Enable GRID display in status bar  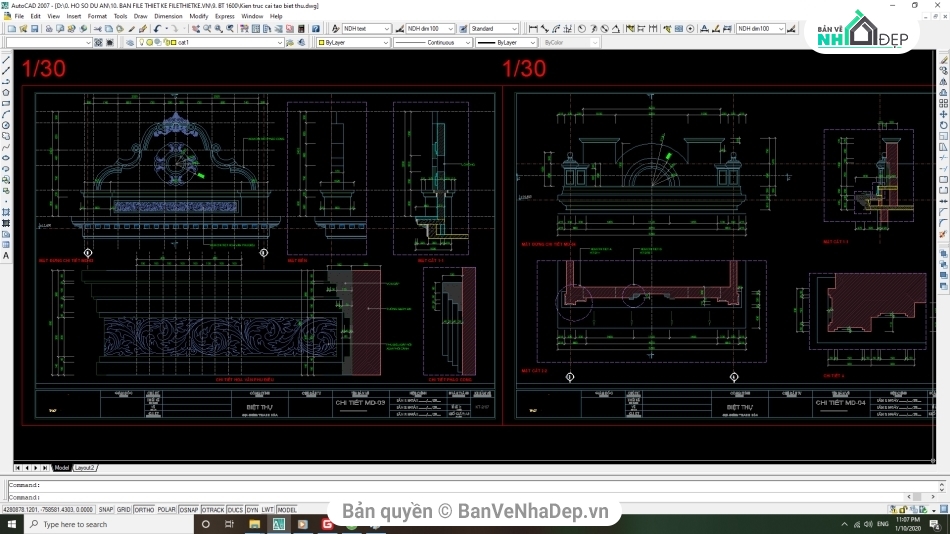coord(123,509)
